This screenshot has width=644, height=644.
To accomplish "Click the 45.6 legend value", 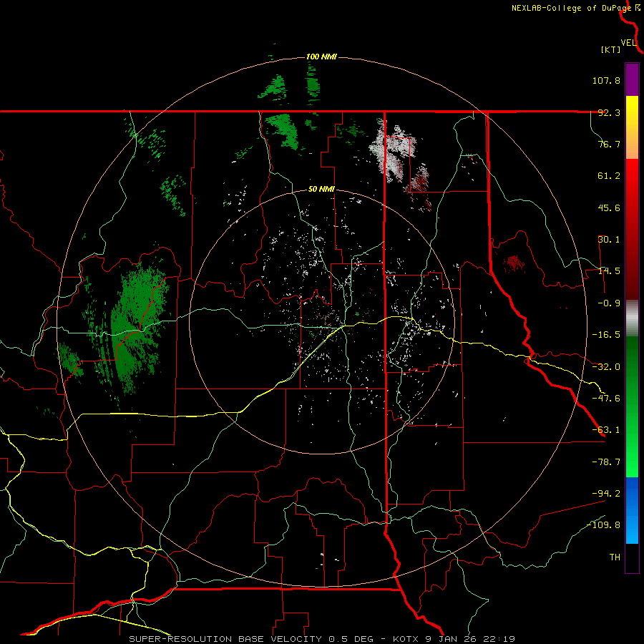I will coord(609,208).
